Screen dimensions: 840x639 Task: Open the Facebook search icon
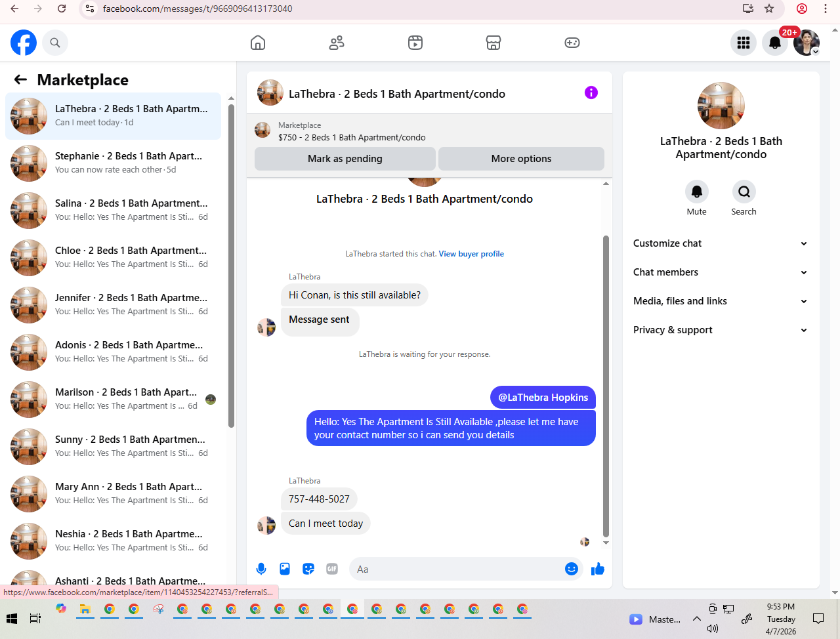pos(55,43)
